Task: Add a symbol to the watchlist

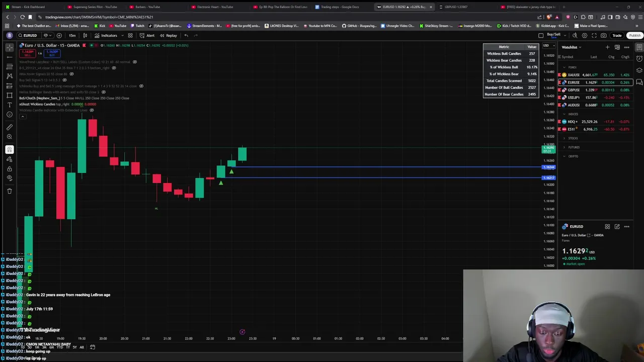Action: click(x=607, y=47)
